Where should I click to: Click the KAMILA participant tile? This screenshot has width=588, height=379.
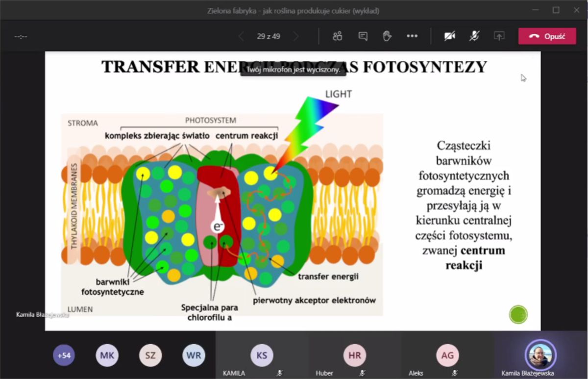(x=262, y=356)
